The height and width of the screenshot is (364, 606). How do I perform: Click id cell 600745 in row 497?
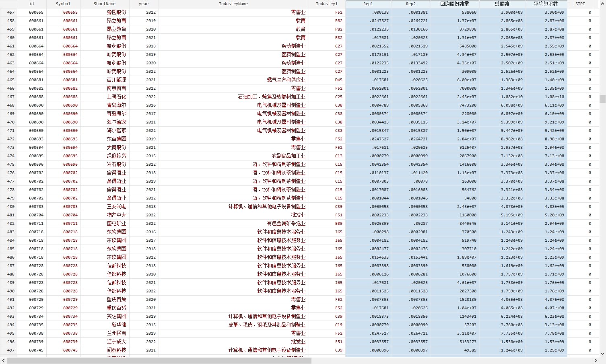[36, 350]
